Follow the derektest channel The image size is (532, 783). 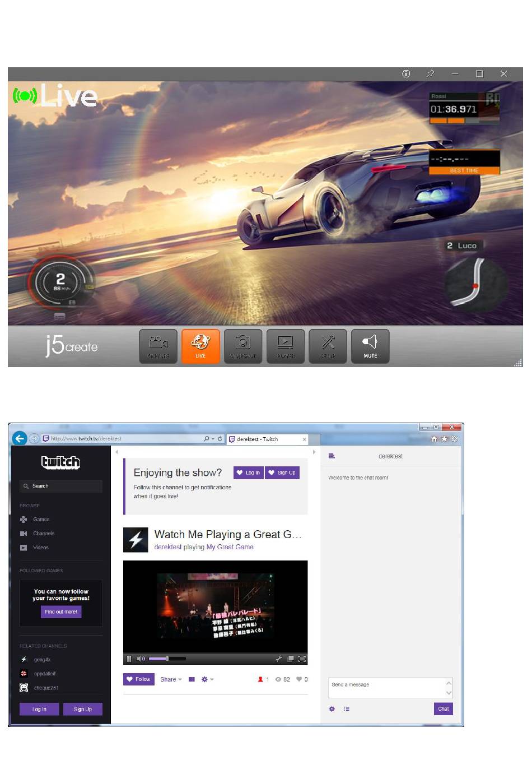coord(139,679)
